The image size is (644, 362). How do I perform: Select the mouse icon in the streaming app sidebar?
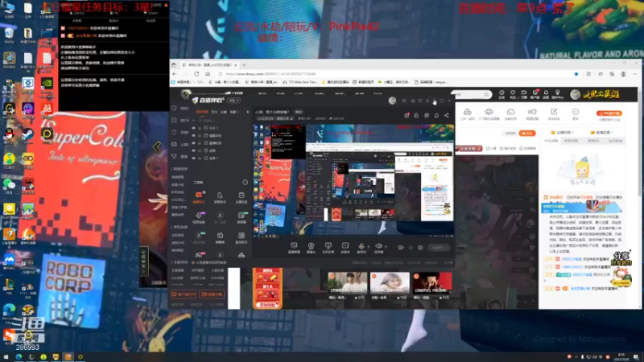click(x=174, y=133)
